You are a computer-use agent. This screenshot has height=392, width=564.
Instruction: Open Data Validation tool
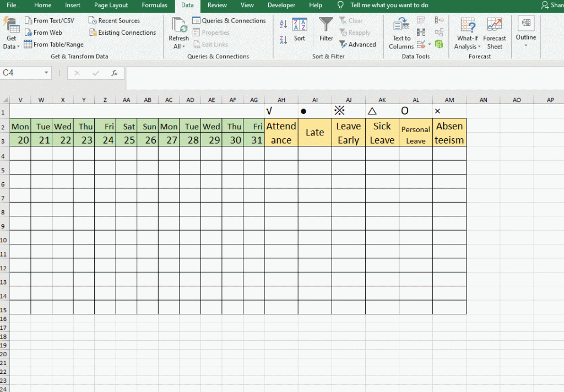pos(421,44)
